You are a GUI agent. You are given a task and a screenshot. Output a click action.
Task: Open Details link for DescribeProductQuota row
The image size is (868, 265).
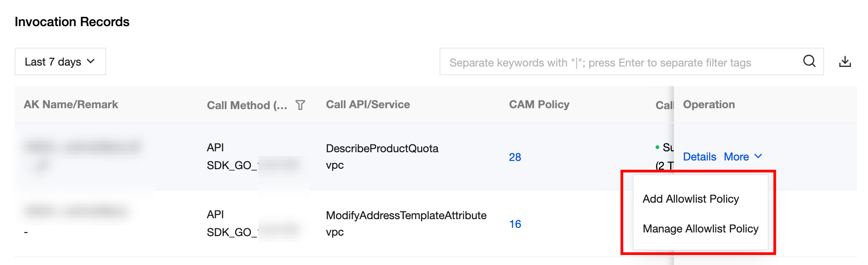click(x=699, y=157)
